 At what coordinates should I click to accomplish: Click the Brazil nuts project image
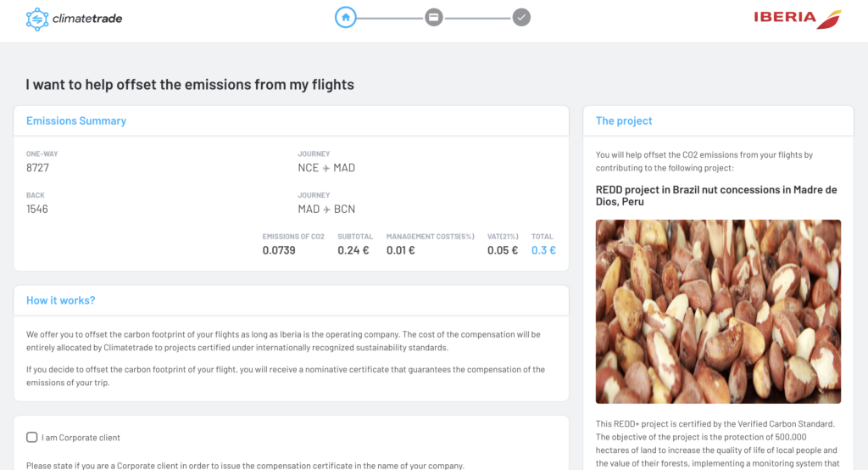pos(718,311)
